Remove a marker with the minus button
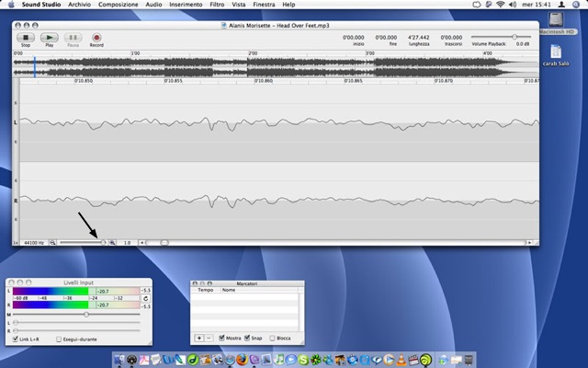 209,339
